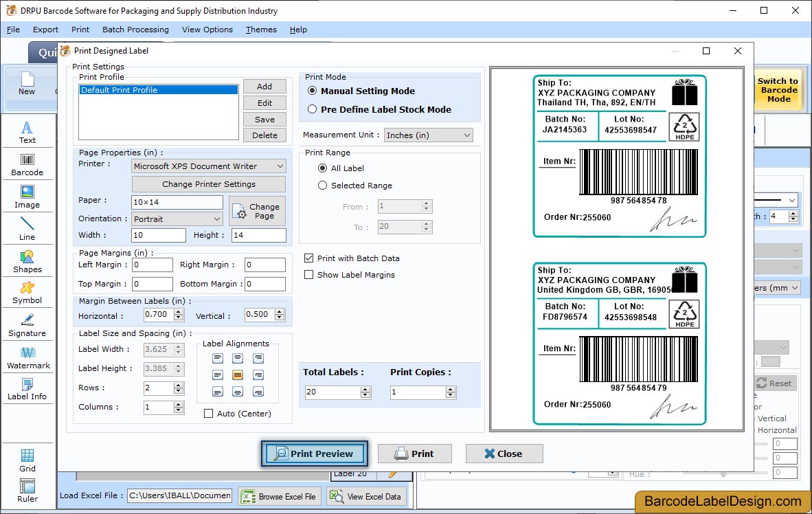812x514 pixels.
Task: Click Browse Excel File button
Action: coord(280,496)
